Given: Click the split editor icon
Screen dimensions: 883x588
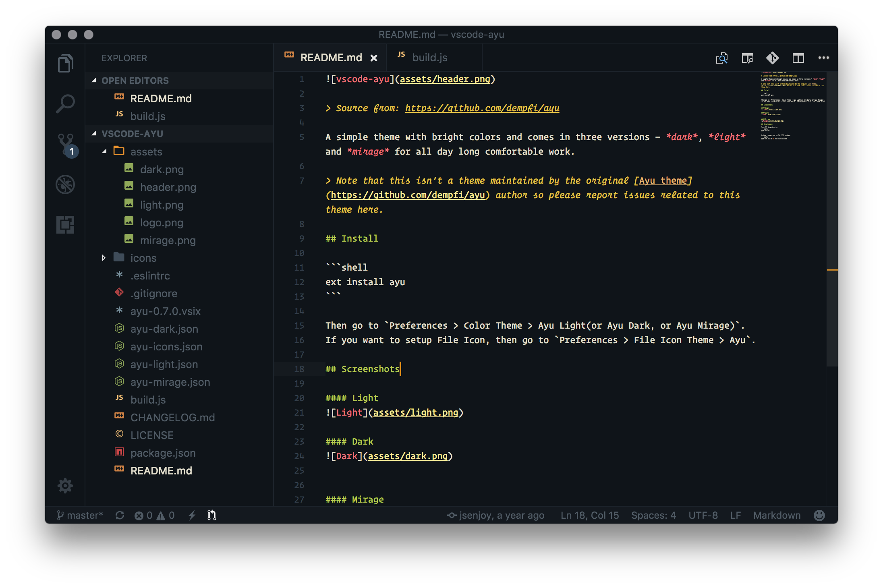Looking at the screenshot, I should [798, 58].
